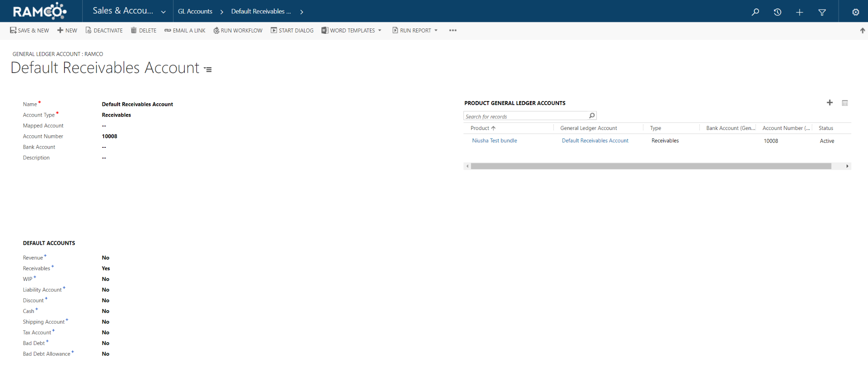Collapse the header using the up arrow
The image size is (868, 365).
coord(862,30)
